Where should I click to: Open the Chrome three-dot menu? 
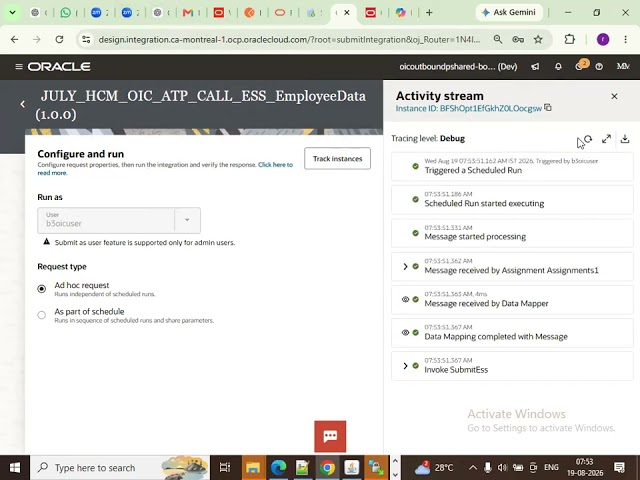625,39
